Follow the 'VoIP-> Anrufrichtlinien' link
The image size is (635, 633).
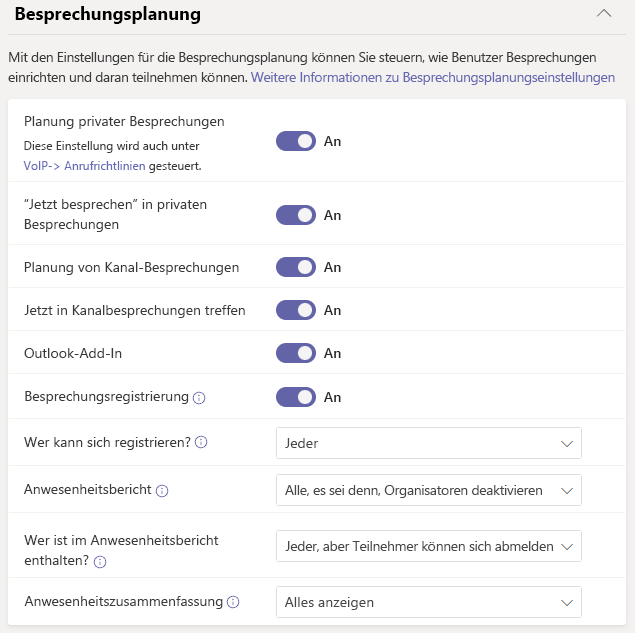pos(84,166)
